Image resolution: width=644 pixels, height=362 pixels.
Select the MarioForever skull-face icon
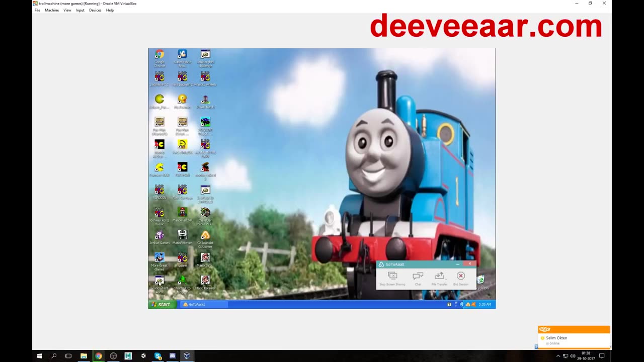point(182,237)
